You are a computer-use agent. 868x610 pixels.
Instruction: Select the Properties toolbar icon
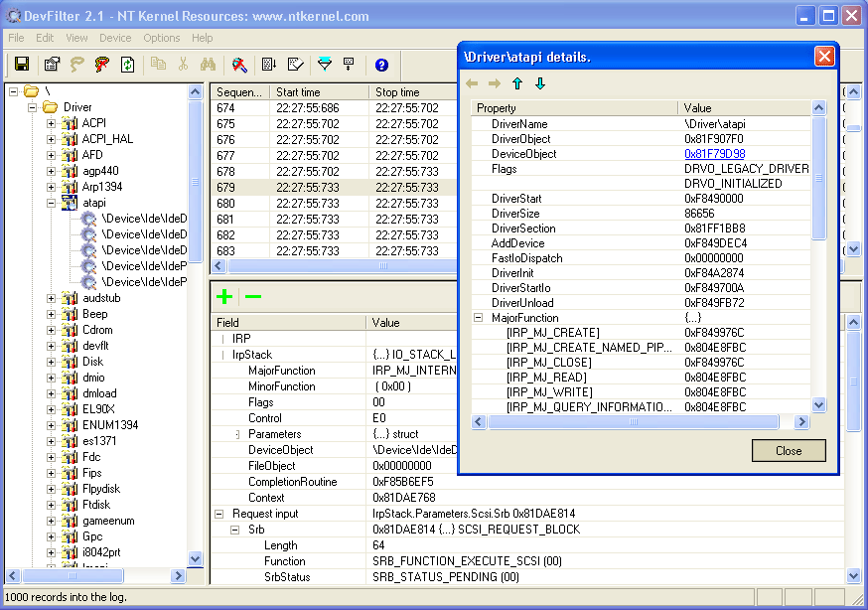pyautogui.click(x=52, y=62)
